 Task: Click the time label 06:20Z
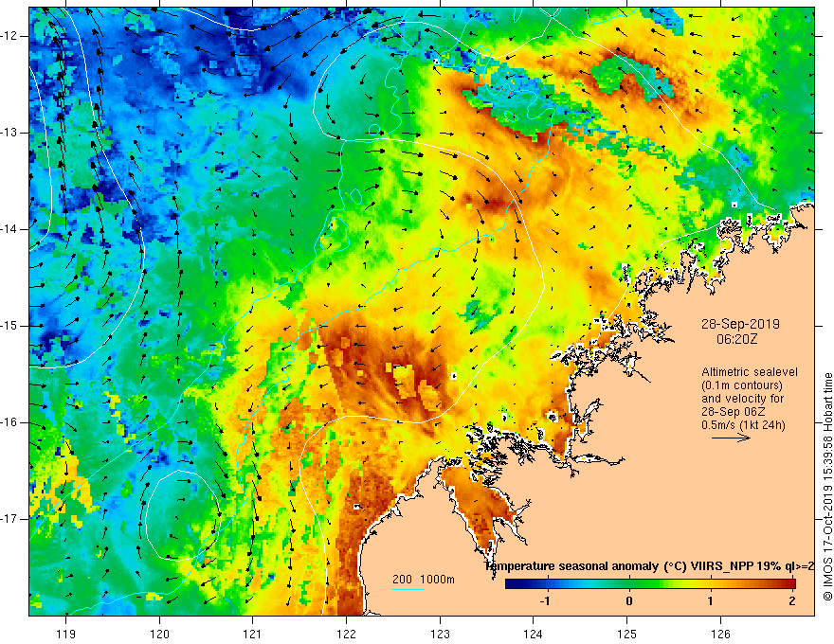737,339
